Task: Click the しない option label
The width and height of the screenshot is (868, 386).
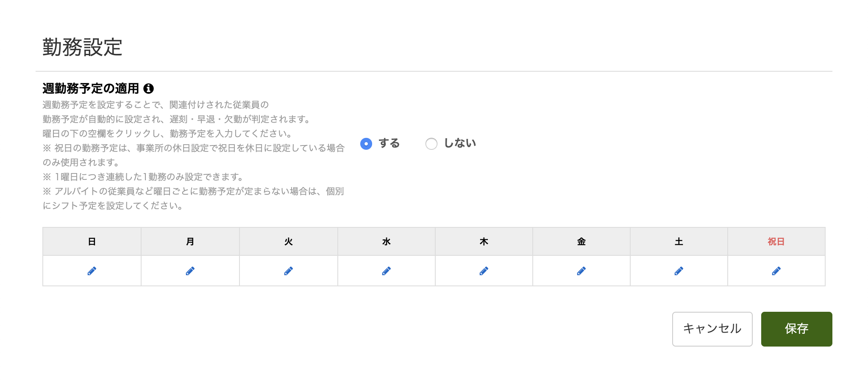Action: coord(460,143)
